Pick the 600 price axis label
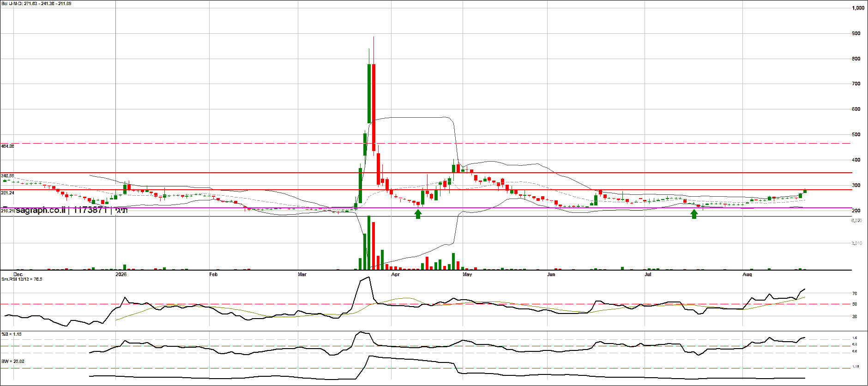The width and height of the screenshot is (868, 386). [856, 109]
